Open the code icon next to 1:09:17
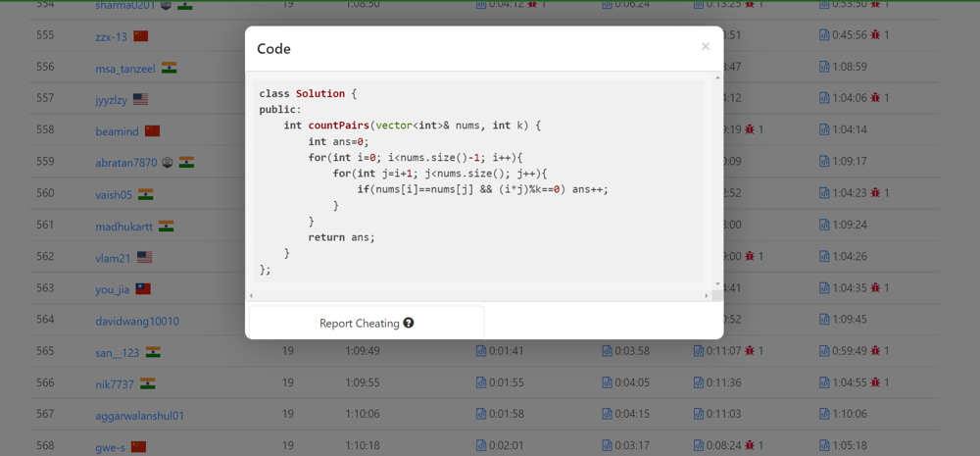The image size is (980, 456). click(824, 162)
